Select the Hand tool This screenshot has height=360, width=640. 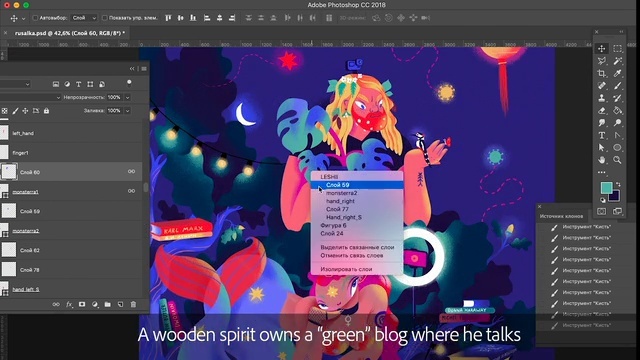coord(602,160)
